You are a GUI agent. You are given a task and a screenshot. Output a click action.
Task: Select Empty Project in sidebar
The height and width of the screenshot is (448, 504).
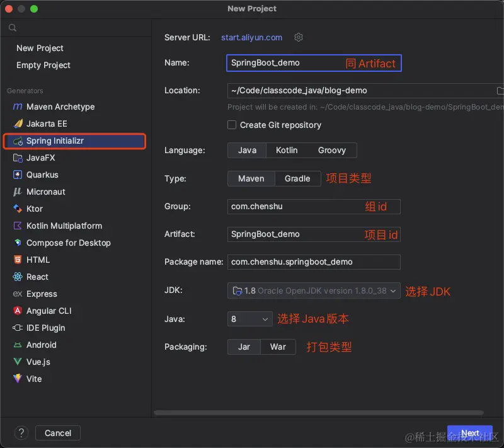(43, 66)
